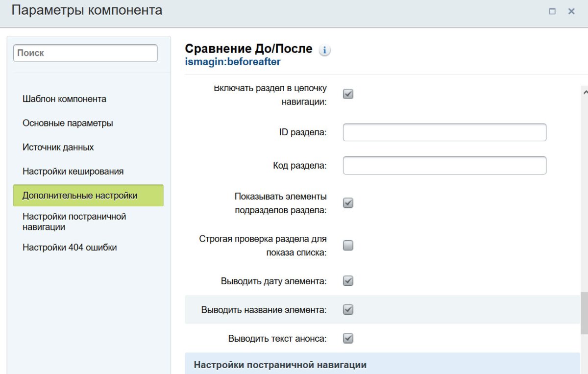Select Шаблон компонента in the sidebar
The image size is (588, 374).
(x=64, y=99)
